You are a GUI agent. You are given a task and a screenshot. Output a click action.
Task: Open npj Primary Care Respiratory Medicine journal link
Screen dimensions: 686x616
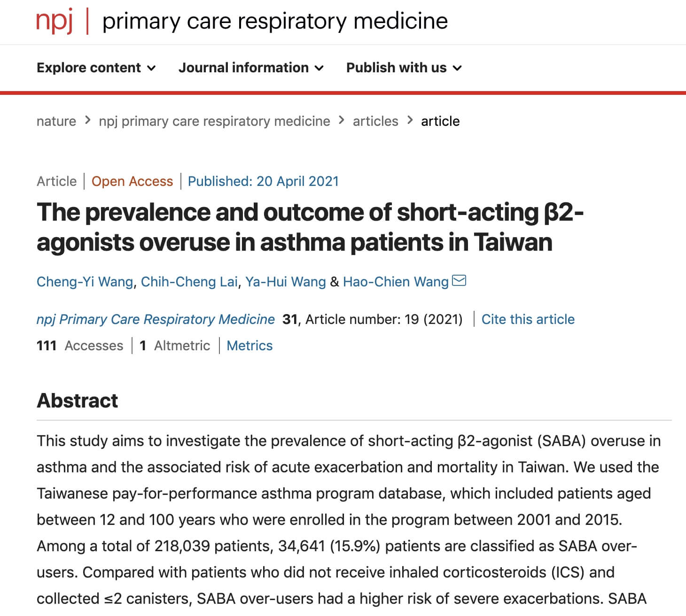click(x=156, y=319)
